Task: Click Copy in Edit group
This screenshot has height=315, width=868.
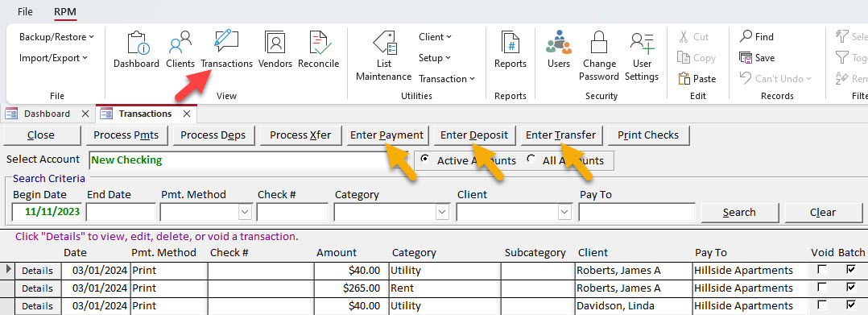Action: pos(696,58)
